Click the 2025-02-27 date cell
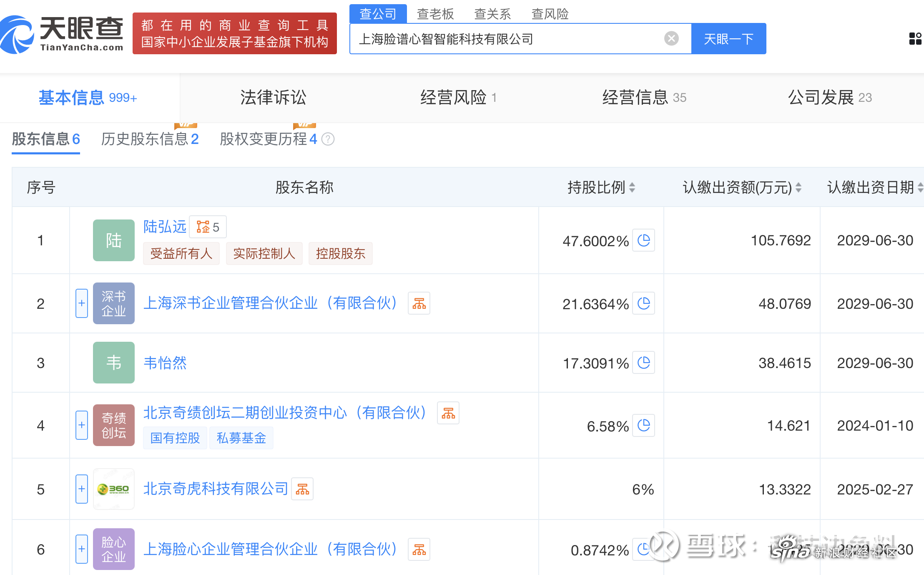The width and height of the screenshot is (924, 575). (x=875, y=489)
